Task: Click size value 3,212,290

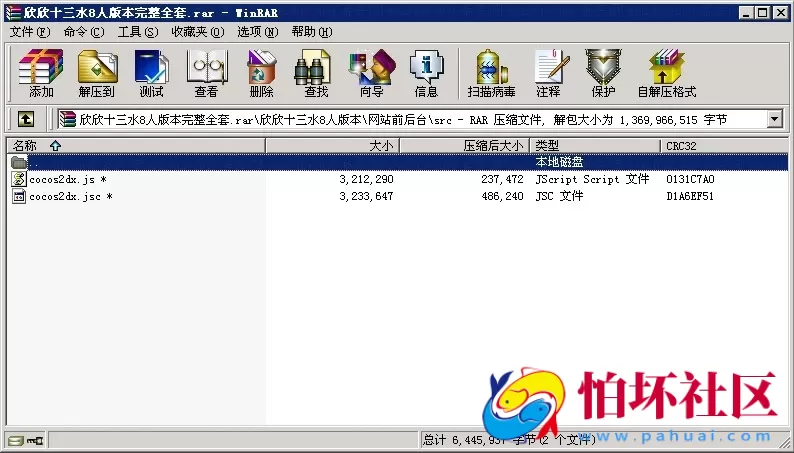Action: pos(366,179)
